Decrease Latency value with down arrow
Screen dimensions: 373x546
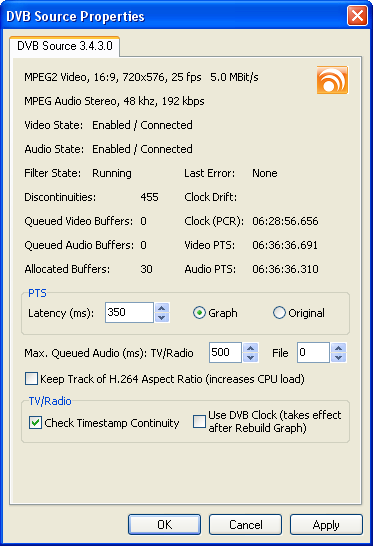tap(162, 318)
